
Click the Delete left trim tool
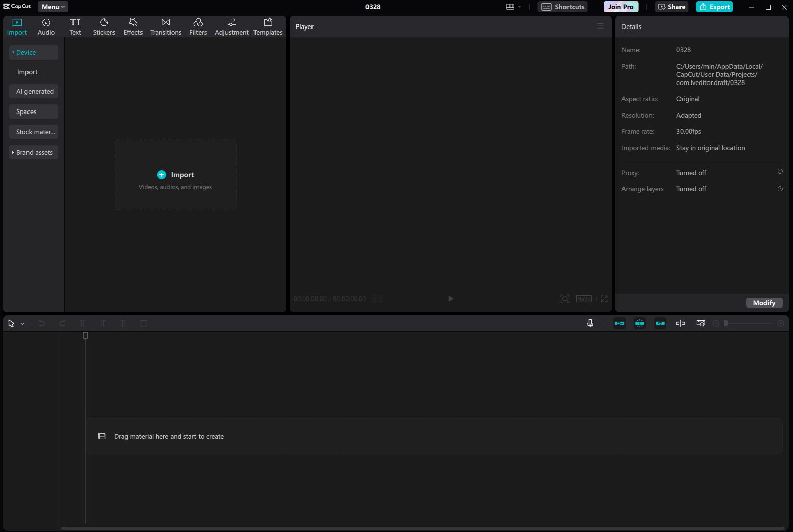[x=103, y=323]
